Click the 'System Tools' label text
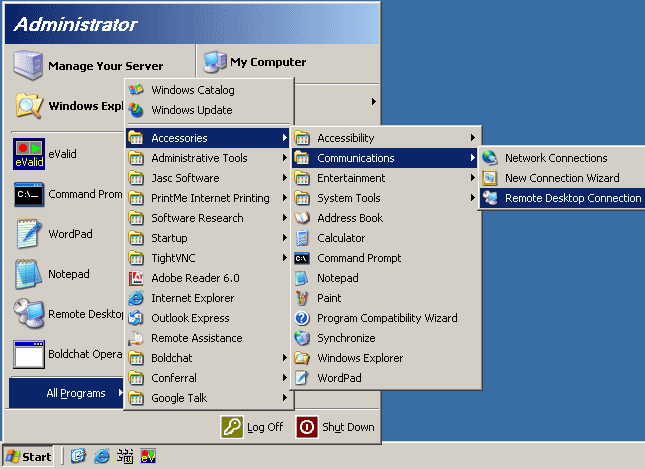 (348, 198)
